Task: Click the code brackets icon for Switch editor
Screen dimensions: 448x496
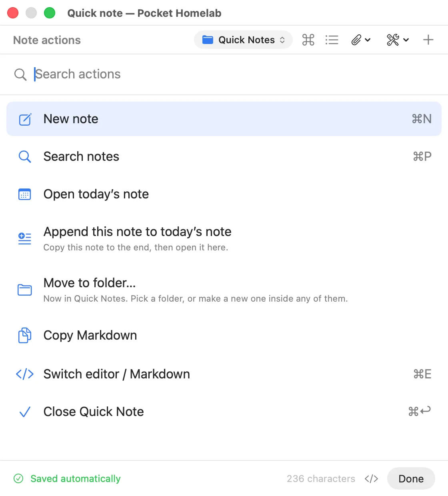Action: point(25,374)
